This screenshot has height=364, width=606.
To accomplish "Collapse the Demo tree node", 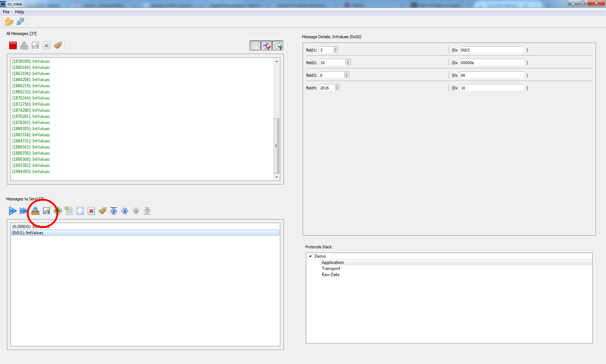I will click(310, 256).
